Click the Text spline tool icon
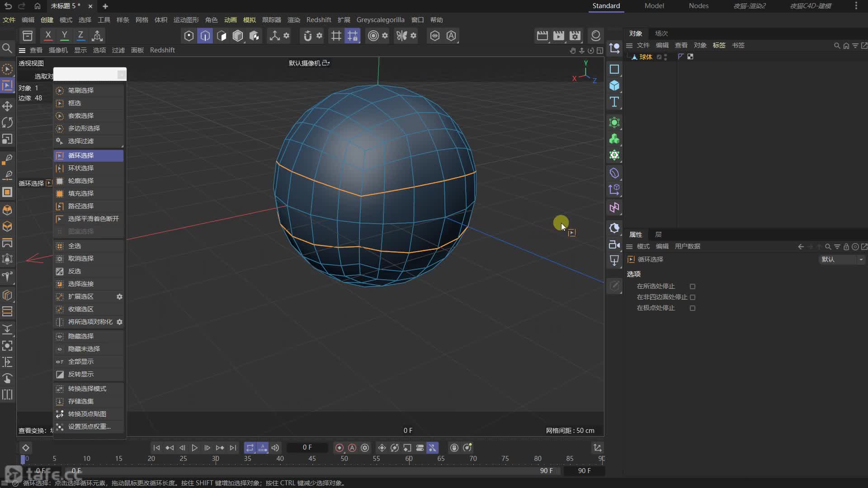 [x=614, y=102]
